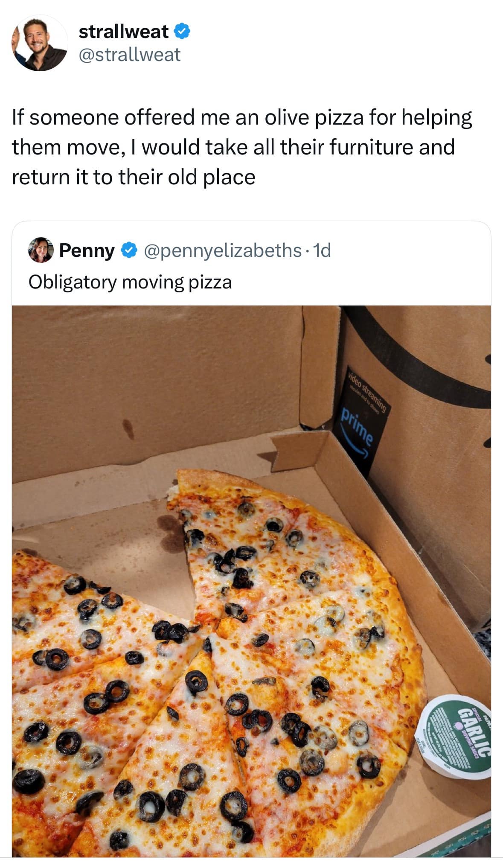The width and height of the screenshot is (503, 868).
Task: Click the @strallweat handle
Action: pos(130,55)
